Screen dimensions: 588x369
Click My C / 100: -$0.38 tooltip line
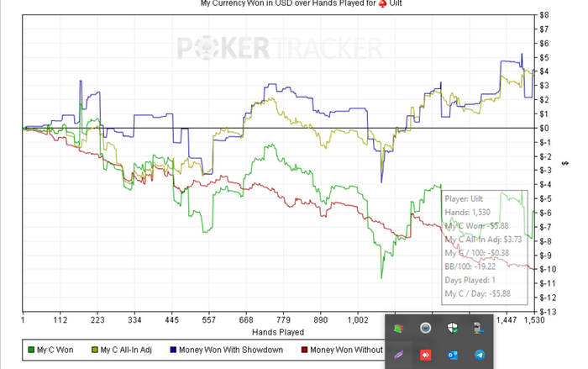tap(477, 253)
